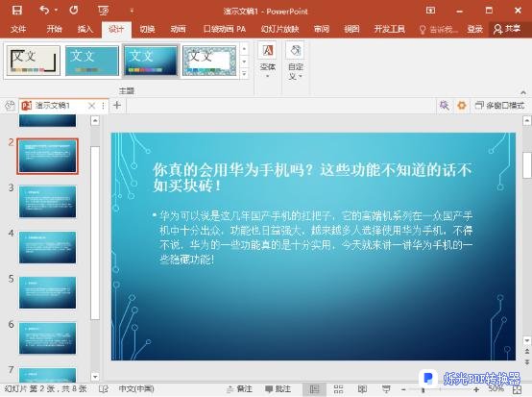Open the undo history dropdown arrow
532x397 pixels.
pos(56,11)
